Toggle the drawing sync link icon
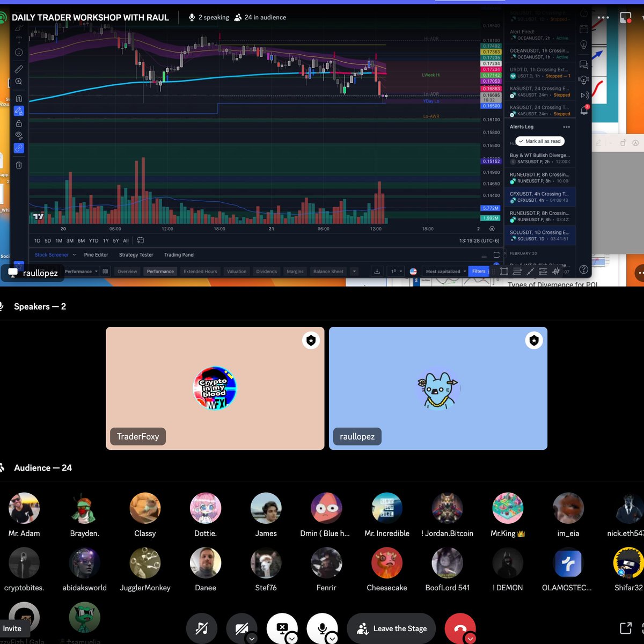This screenshot has height=644, width=644. [x=19, y=148]
